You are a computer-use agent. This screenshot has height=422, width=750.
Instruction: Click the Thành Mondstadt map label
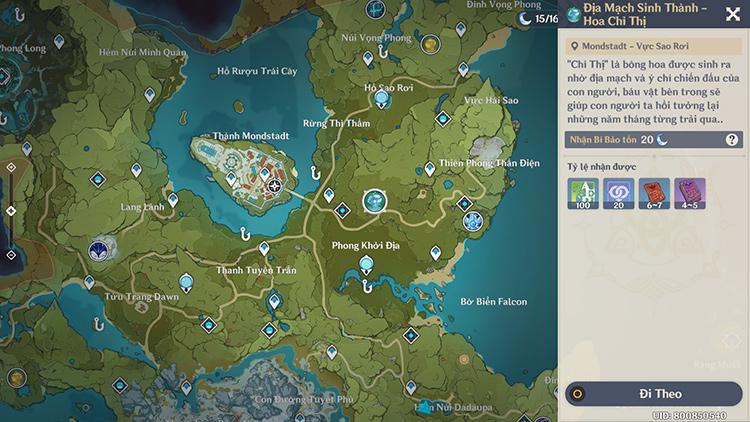pos(251,136)
